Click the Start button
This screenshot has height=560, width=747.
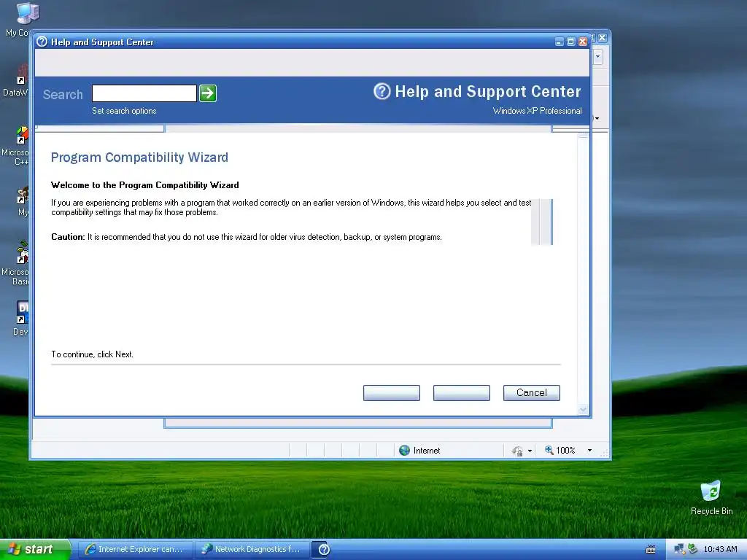35,550
